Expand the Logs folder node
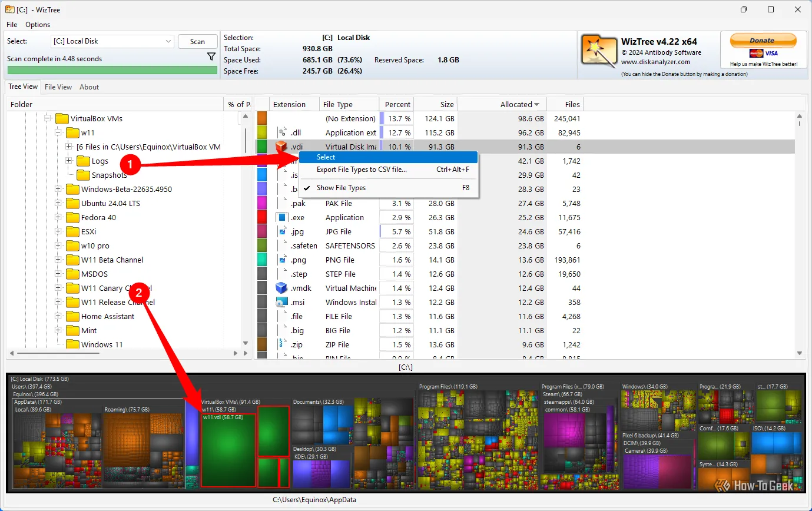The image size is (812, 511). click(x=69, y=161)
